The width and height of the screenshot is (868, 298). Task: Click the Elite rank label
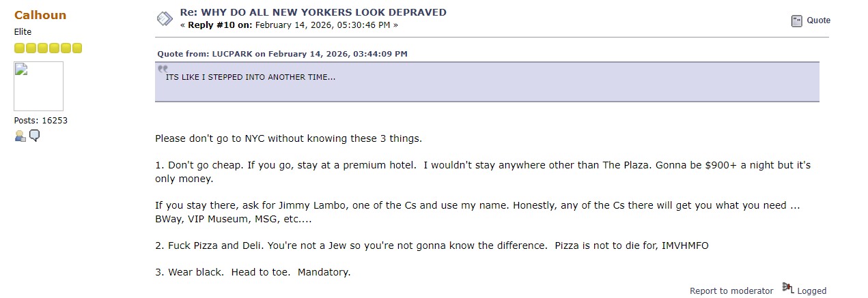coord(23,32)
